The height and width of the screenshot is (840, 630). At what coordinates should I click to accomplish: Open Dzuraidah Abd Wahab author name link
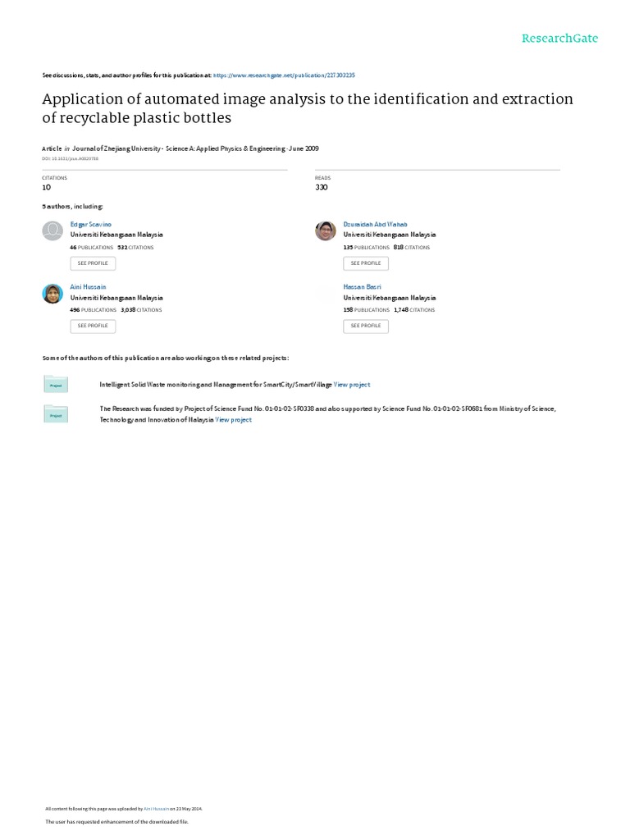click(x=375, y=224)
